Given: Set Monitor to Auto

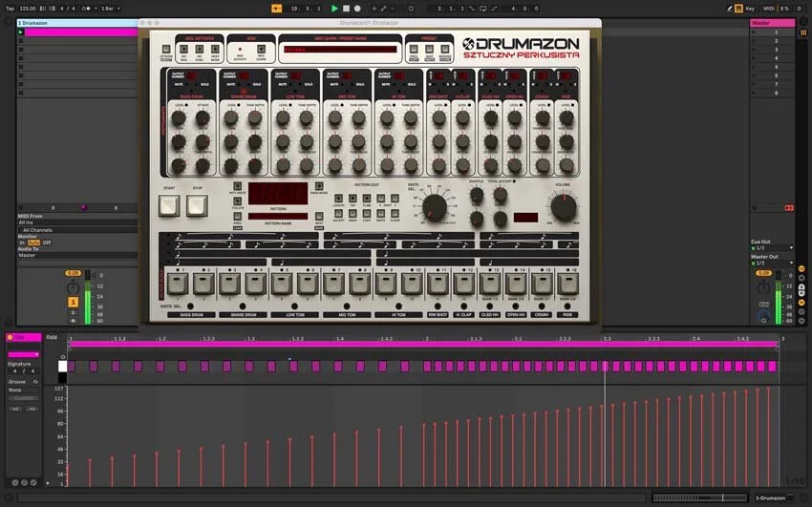Looking at the screenshot, I should click(x=33, y=243).
